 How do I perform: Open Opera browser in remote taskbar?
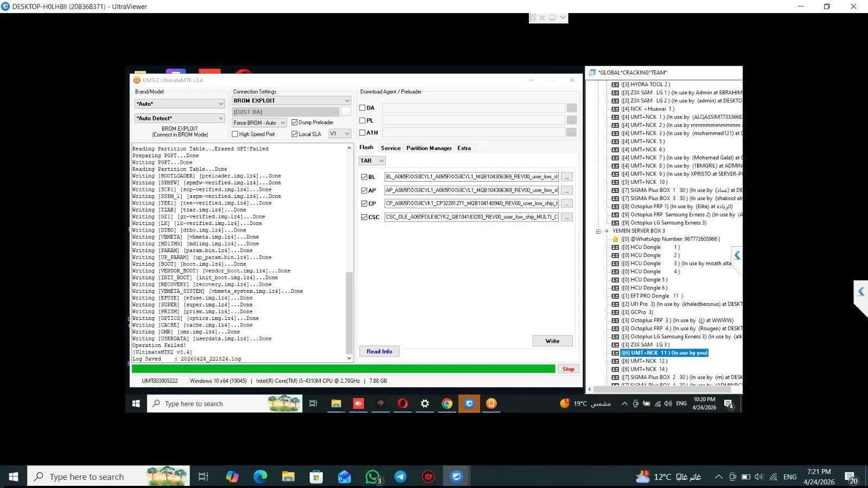coord(403,403)
